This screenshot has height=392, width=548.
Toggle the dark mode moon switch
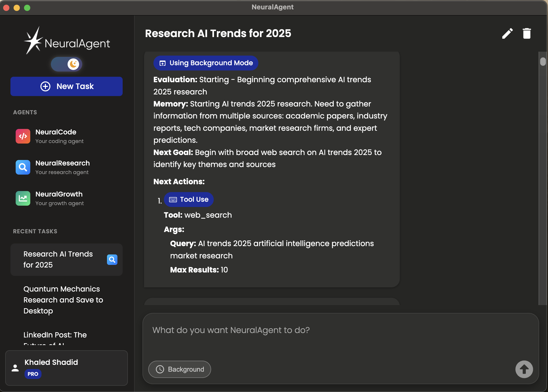click(x=67, y=64)
